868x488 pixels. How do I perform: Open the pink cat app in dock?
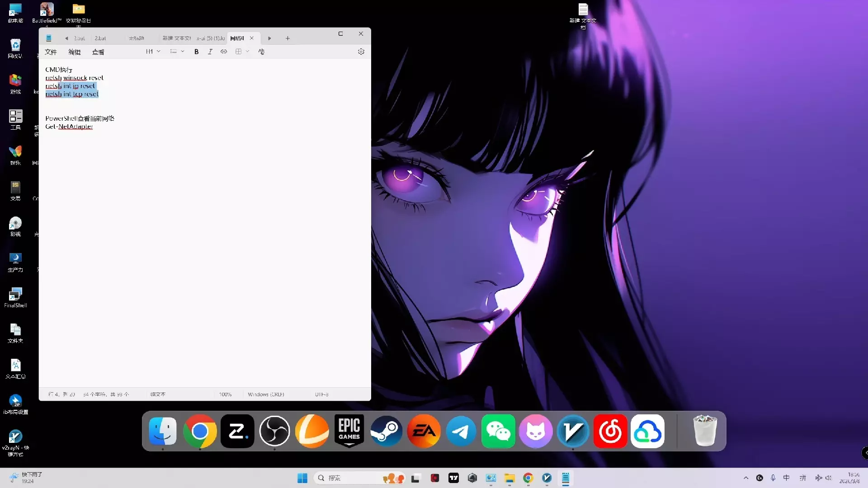point(536,431)
